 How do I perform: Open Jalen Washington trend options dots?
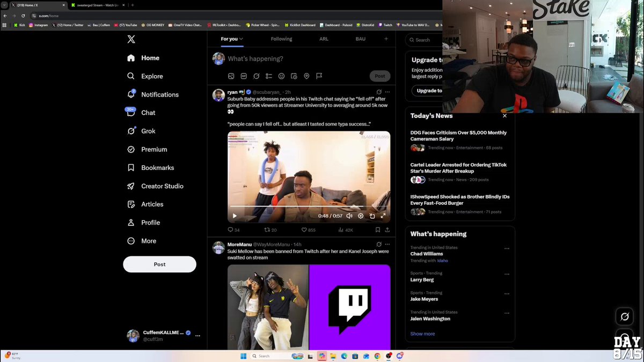[507, 313]
